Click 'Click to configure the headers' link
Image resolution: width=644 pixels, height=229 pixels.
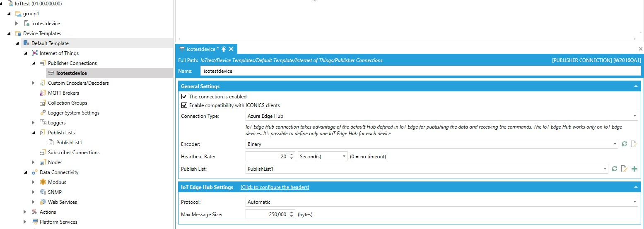pos(275,187)
